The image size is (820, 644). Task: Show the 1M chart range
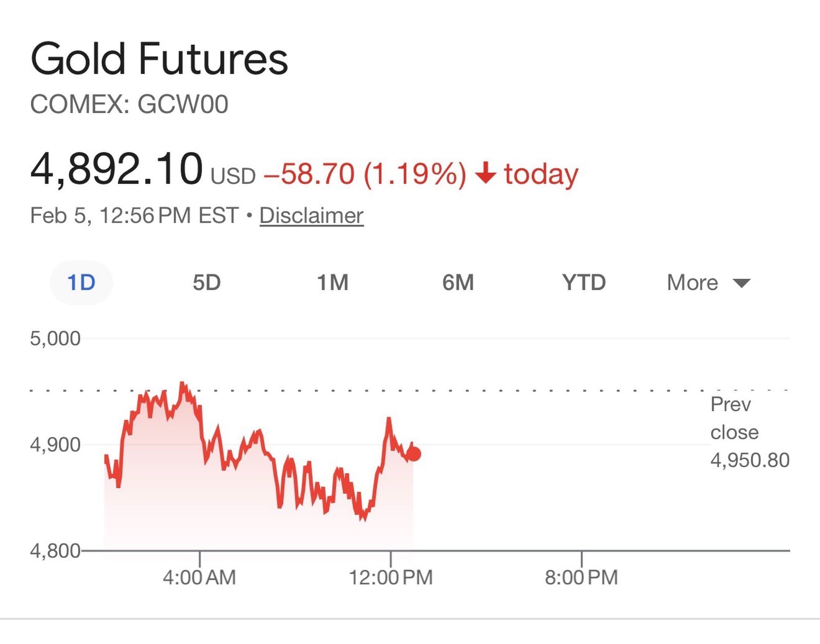pos(333,282)
